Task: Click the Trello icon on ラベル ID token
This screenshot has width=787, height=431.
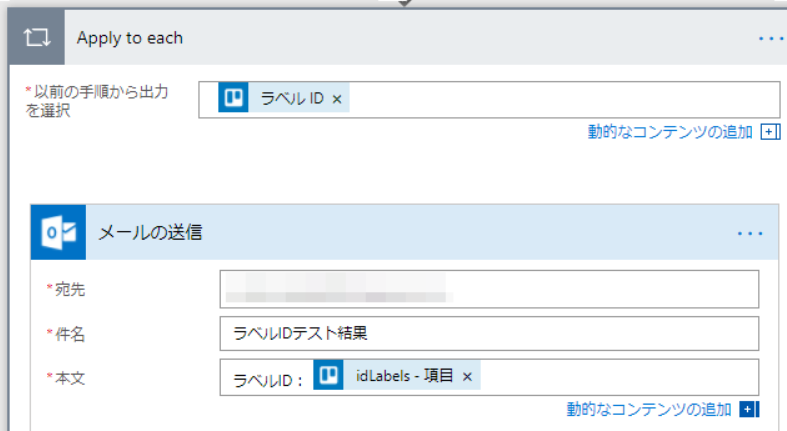Action: [233, 97]
